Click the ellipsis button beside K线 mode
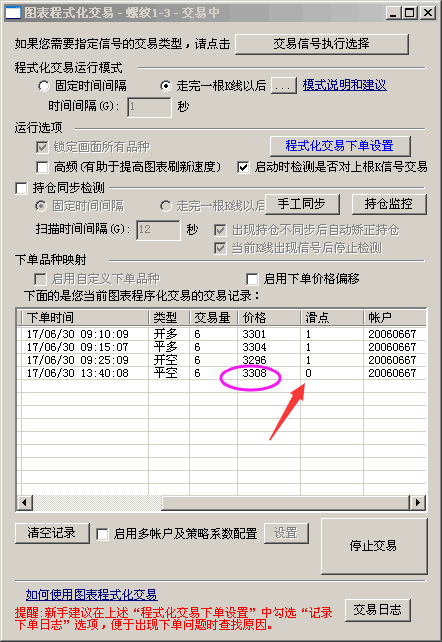This screenshot has height=642, width=442. pyautogui.click(x=284, y=86)
